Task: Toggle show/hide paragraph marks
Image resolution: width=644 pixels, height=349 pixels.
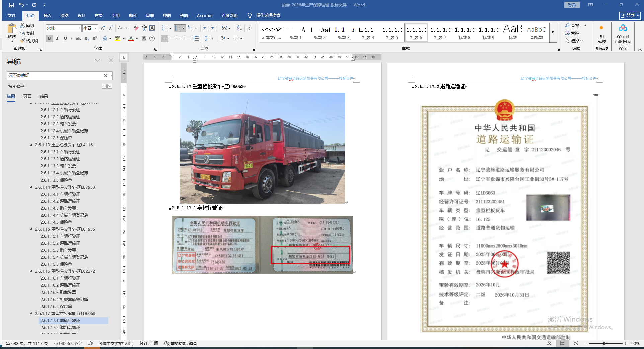Action: 250,28
